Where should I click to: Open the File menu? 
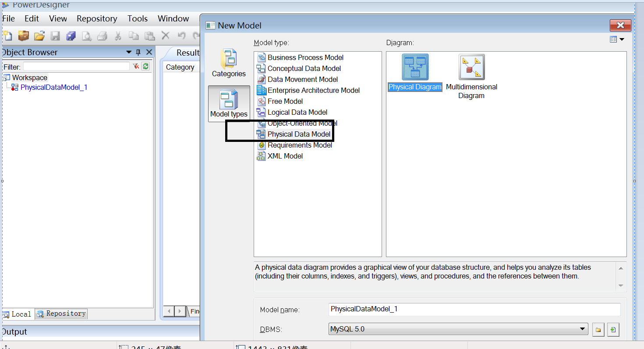click(x=8, y=18)
